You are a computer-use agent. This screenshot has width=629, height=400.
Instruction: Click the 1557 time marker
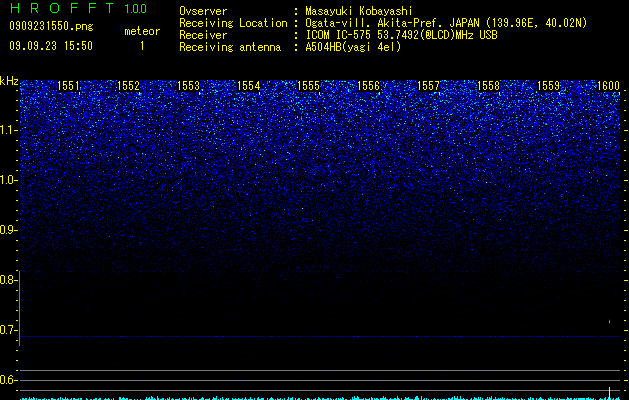[429, 86]
